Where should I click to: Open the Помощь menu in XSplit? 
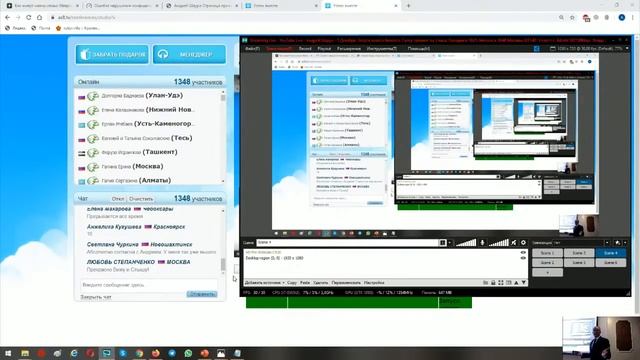tap(419, 49)
